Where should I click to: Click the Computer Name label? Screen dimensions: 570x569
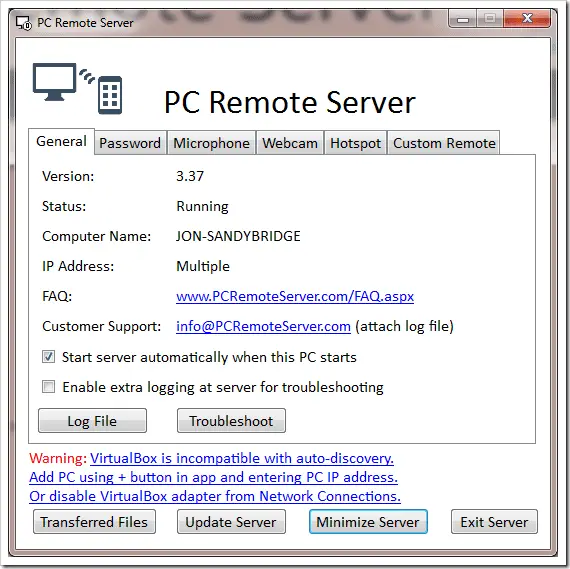click(96, 236)
